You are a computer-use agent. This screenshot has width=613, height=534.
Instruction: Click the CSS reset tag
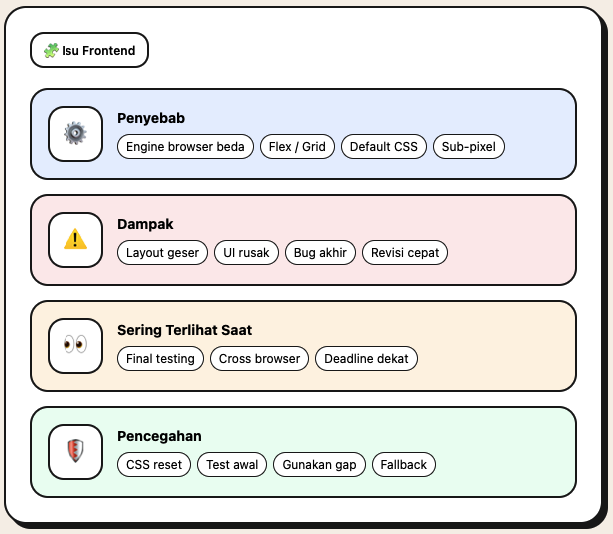154,465
